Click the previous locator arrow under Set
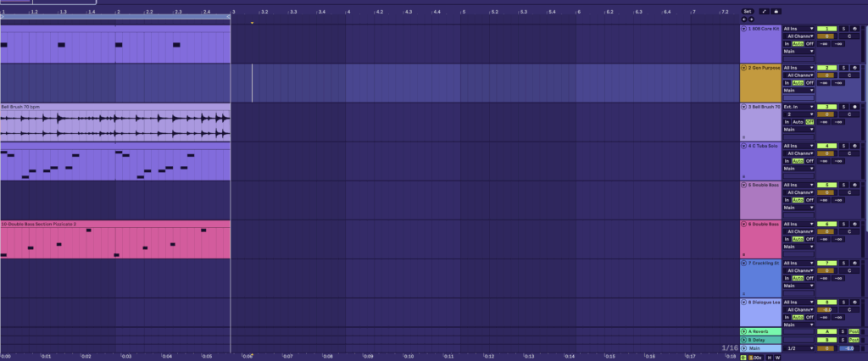The height and width of the screenshot is (361, 868). tap(743, 19)
